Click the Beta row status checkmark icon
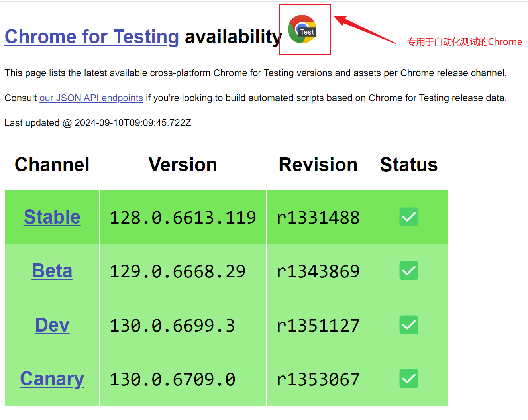 tap(409, 271)
